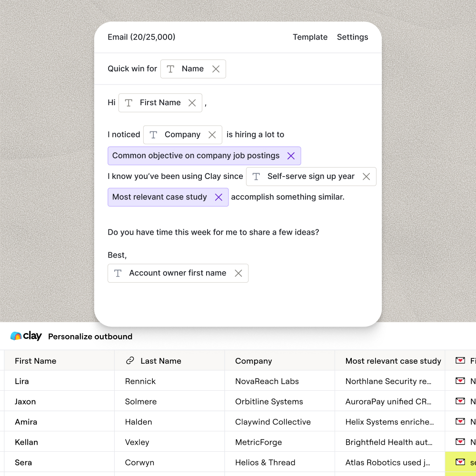
Task: Remove Self-serve sign up year token
Action: pos(366,177)
